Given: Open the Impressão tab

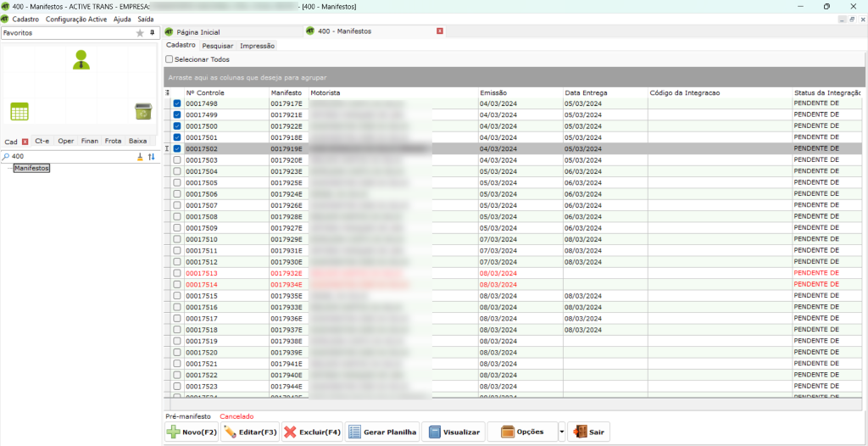Looking at the screenshot, I should tap(257, 46).
